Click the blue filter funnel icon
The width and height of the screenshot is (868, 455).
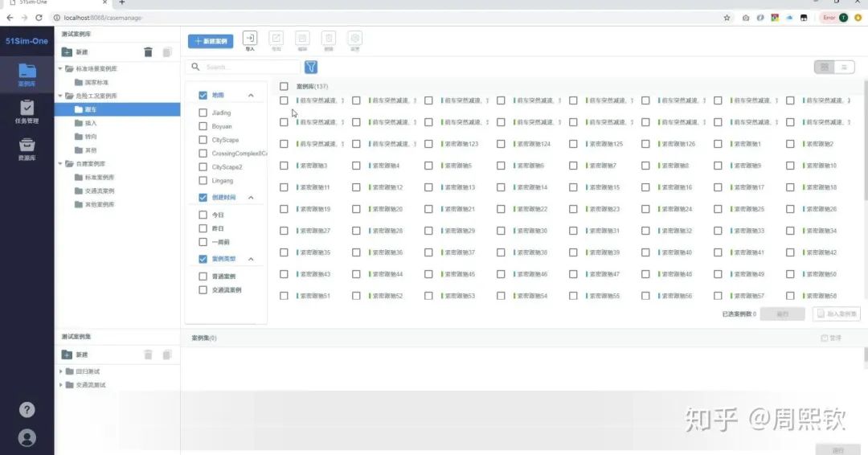pos(311,67)
